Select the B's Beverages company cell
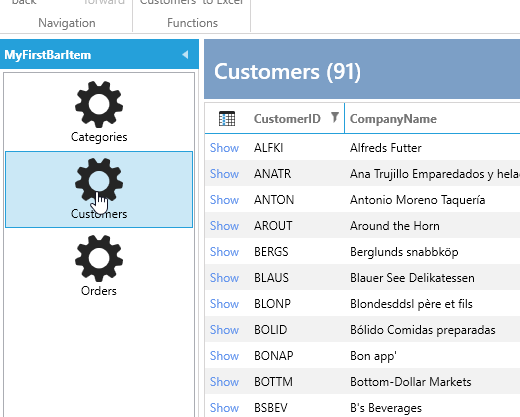Screen dimensions: 520x417 [386, 408]
